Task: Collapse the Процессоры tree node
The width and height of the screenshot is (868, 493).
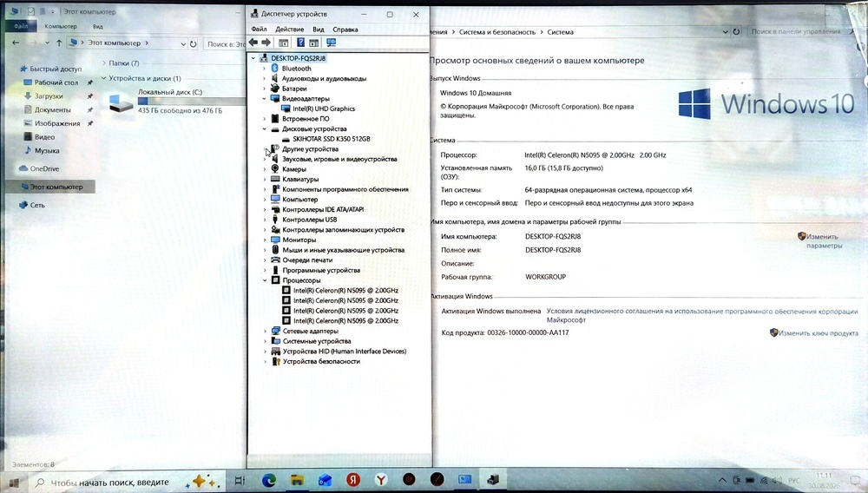Action: point(265,280)
